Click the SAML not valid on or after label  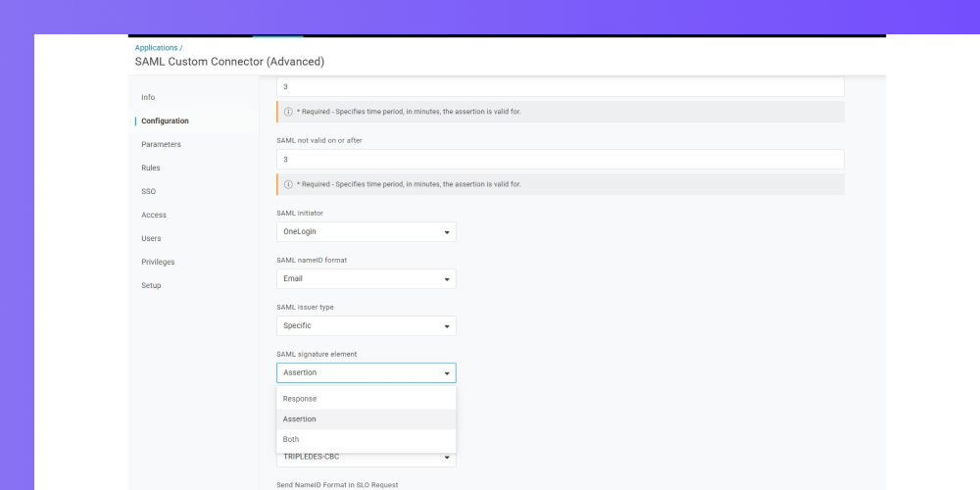point(319,140)
